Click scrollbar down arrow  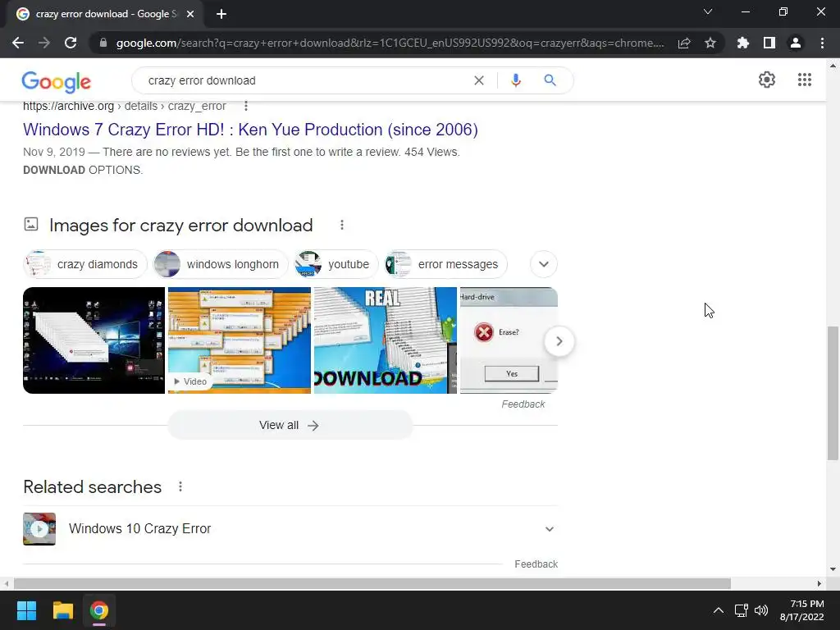(833, 569)
